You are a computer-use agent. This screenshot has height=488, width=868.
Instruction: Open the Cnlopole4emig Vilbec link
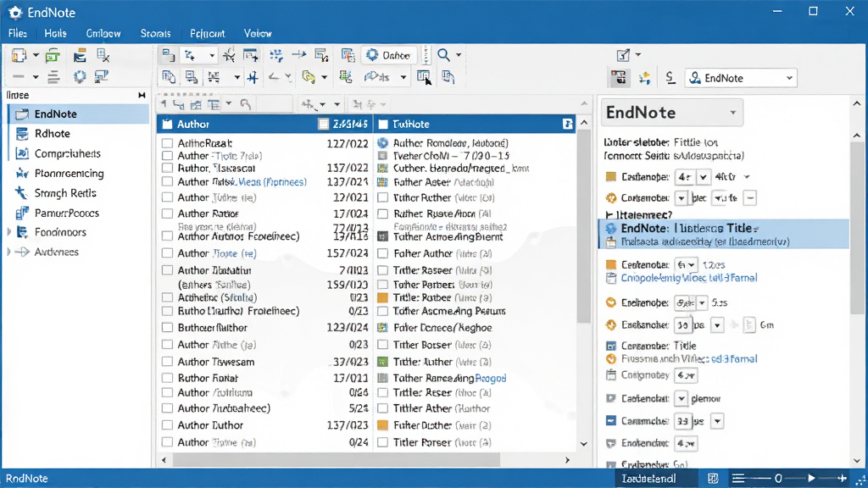pyautogui.click(x=689, y=278)
